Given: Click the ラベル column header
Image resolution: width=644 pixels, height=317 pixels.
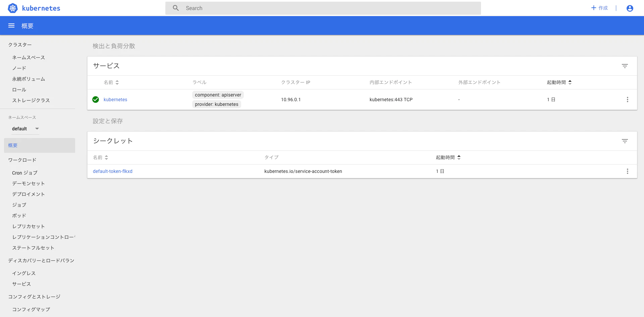Looking at the screenshot, I should pyautogui.click(x=199, y=82).
